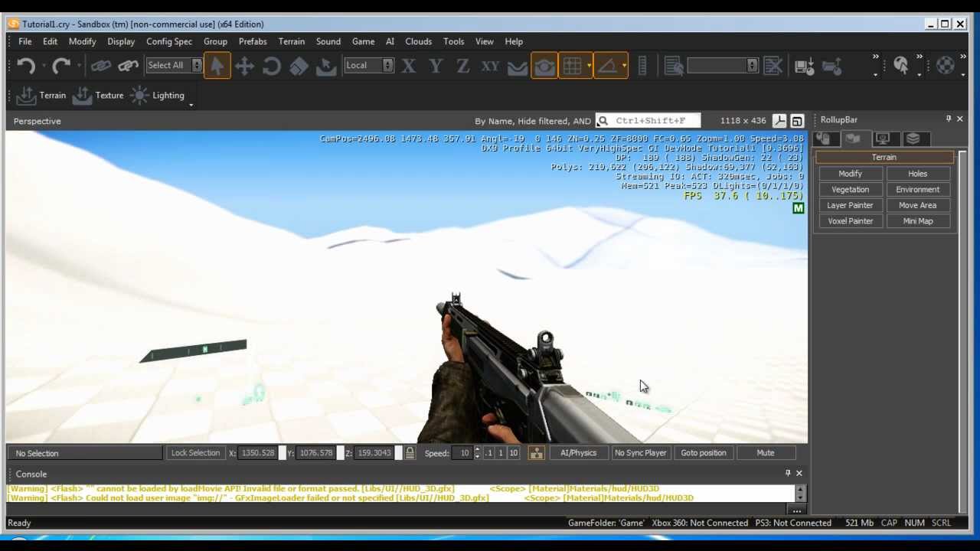Image resolution: width=980 pixels, height=551 pixels.
Task: Activate the Select Terrain tool
Action: click(x=326, y=66)
